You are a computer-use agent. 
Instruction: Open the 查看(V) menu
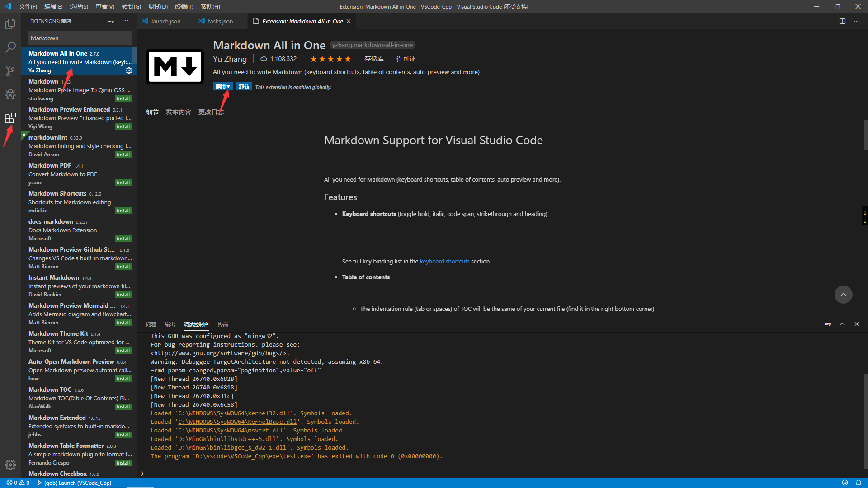pyautogui.click(x=105, y=7)
